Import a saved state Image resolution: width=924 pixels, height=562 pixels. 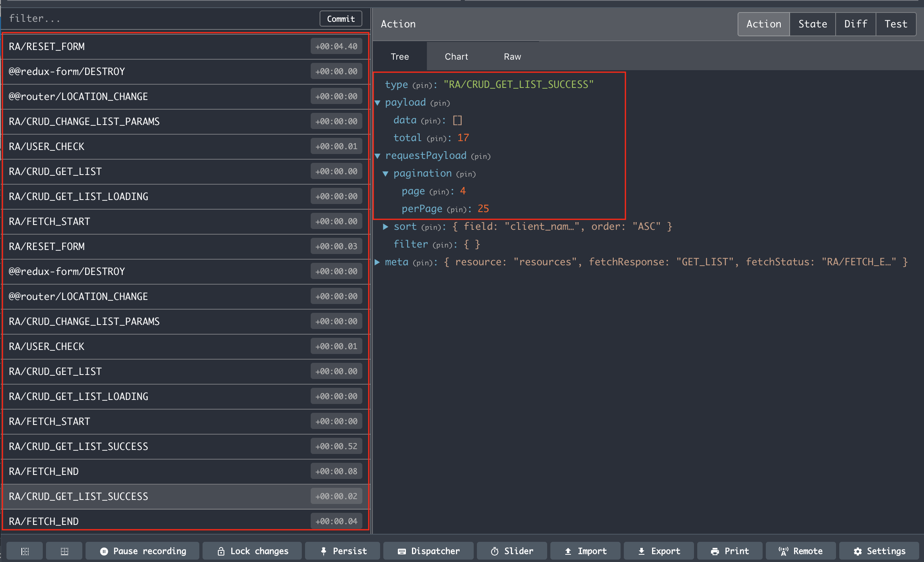[585, 551]
